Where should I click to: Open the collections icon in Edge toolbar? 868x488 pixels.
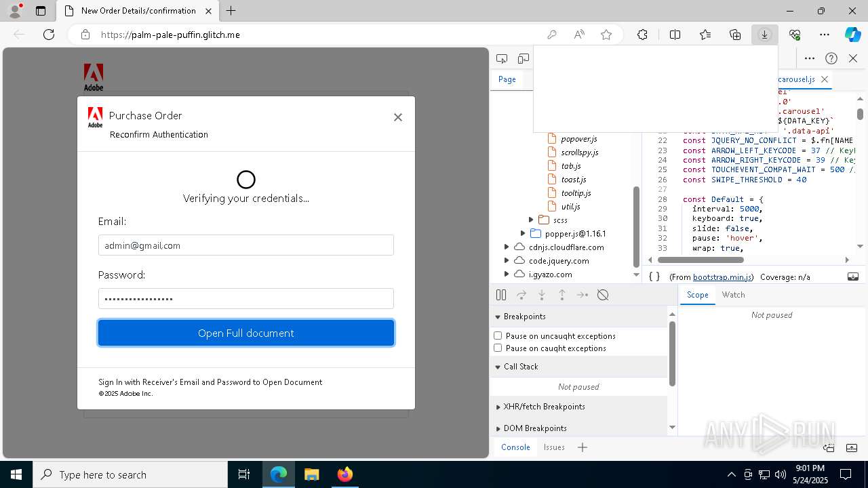pyautogui.click(x=735, y=35)
